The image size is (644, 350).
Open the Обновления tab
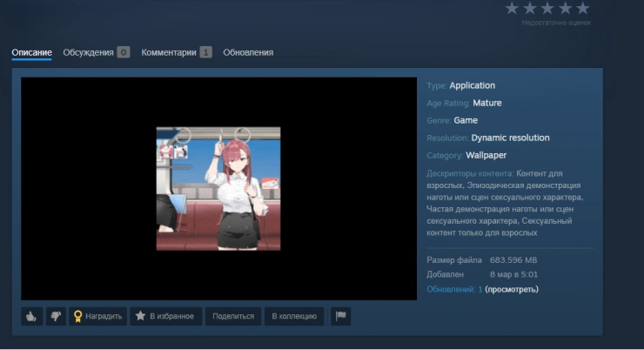click(x=248, y=52)
